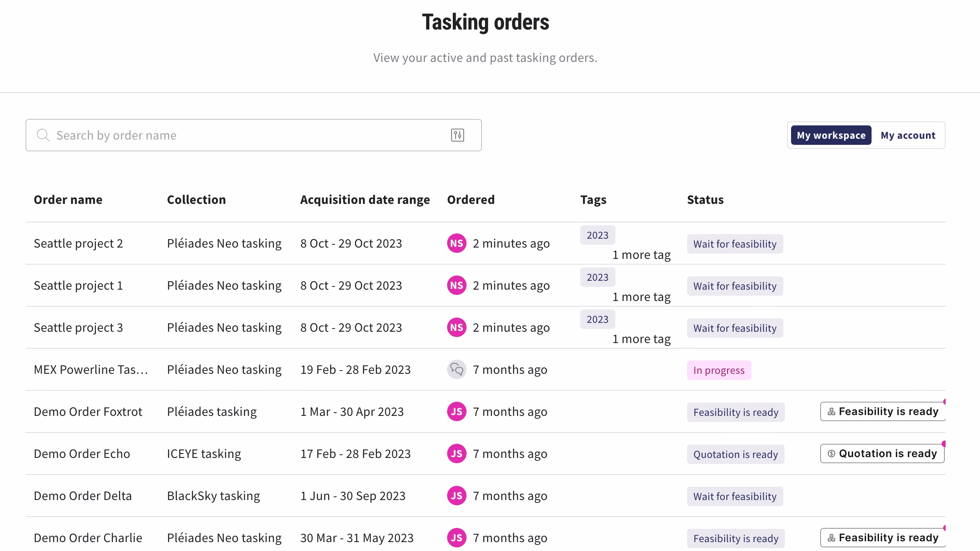Open the Demo Order Foxtrot order
Image resolution: width=980 pixels, height=551 pixels.
(88, 412)
